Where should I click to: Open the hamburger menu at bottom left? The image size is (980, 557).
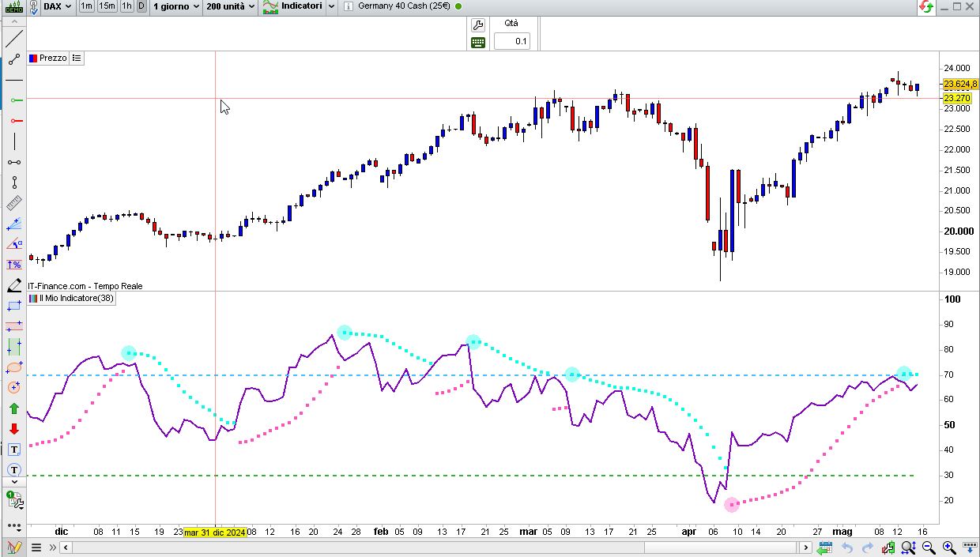point(36,547)
